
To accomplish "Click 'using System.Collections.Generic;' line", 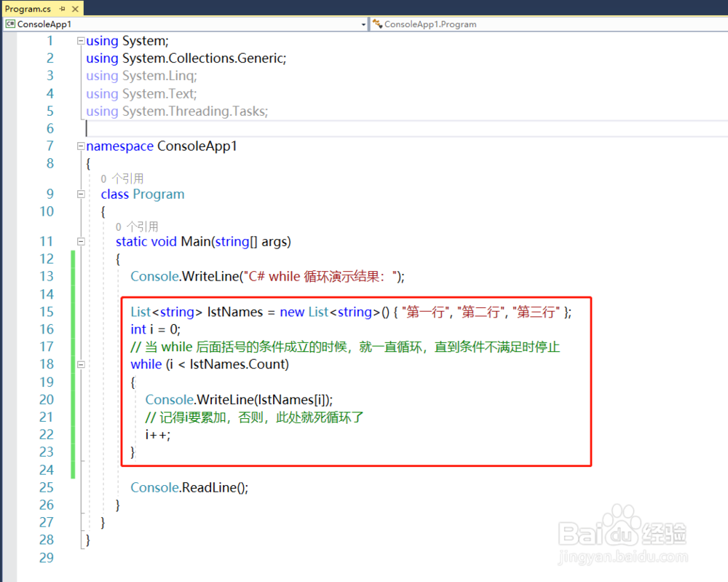I will (186, 58).
